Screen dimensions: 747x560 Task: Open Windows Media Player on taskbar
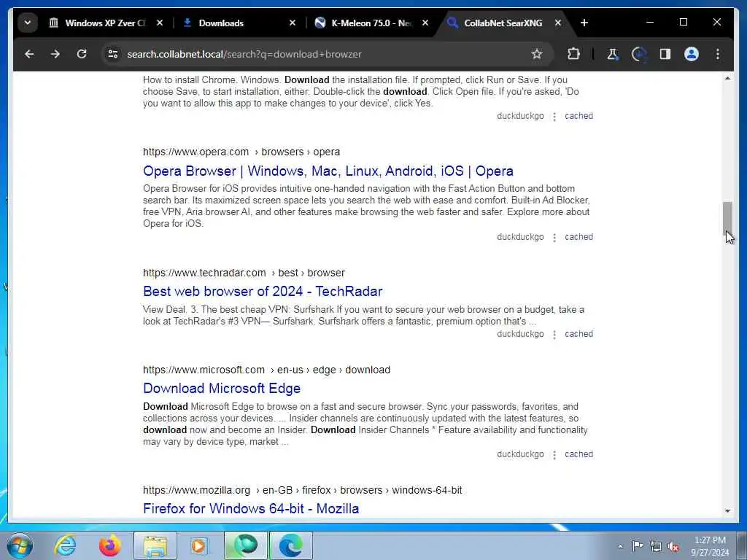(x=199, y=545)
